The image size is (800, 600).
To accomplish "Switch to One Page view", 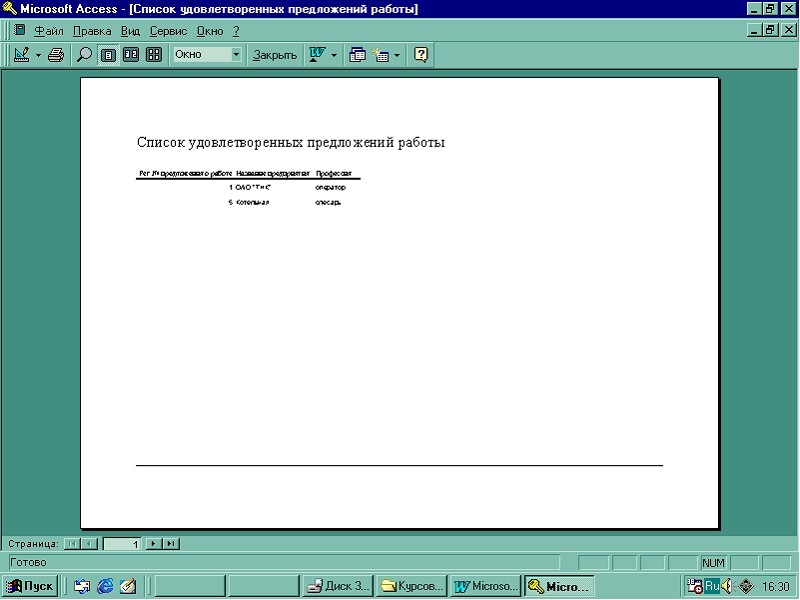I will 108,55.
